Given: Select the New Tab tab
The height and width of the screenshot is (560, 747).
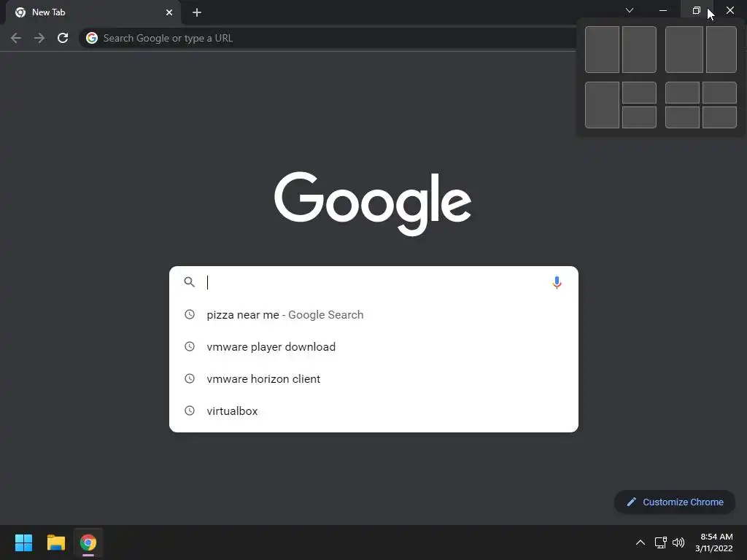Looking at the screenshot, I should pos(93,12).
